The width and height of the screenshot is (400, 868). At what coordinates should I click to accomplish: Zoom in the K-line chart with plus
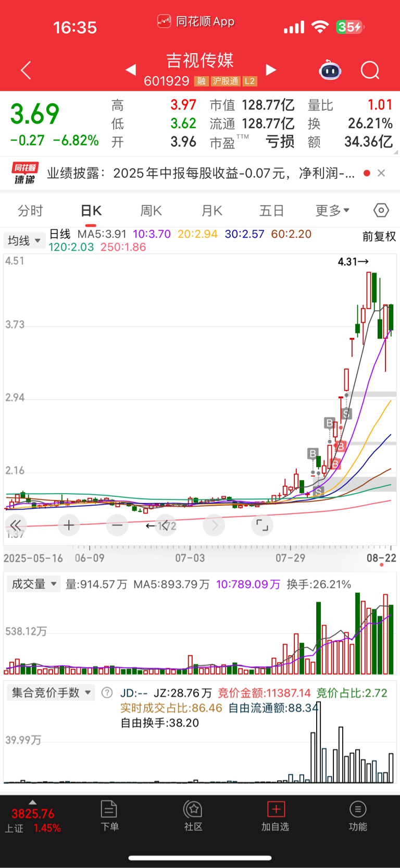(69, 525)
